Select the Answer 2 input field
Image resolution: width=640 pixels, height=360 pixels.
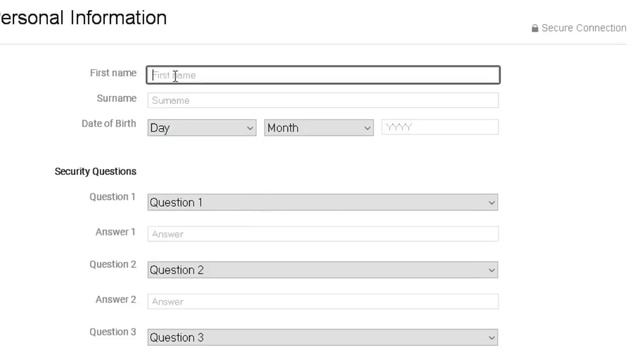pyautogui.click(x=323, y=302)
